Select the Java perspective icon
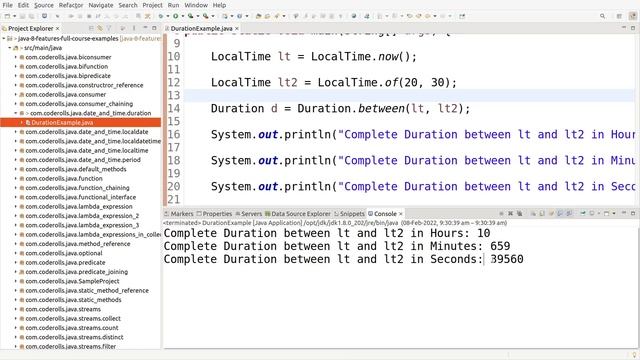640x360 pixels. point(633,16)
